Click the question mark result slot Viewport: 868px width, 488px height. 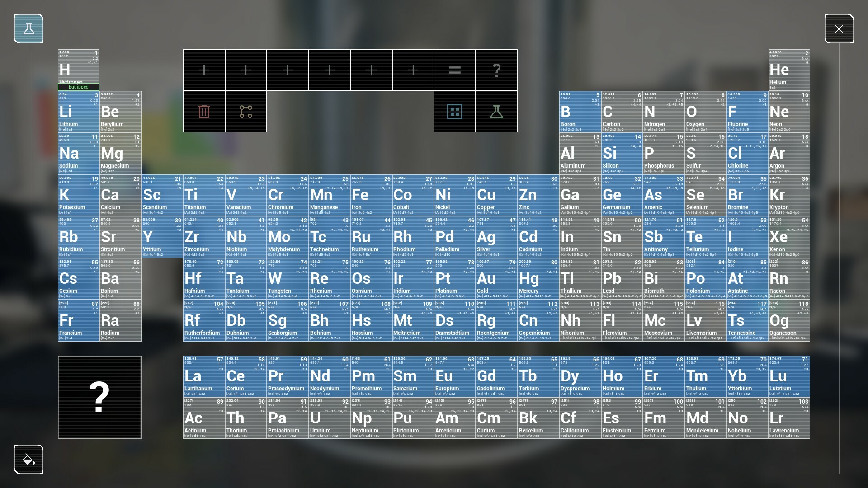496,70
